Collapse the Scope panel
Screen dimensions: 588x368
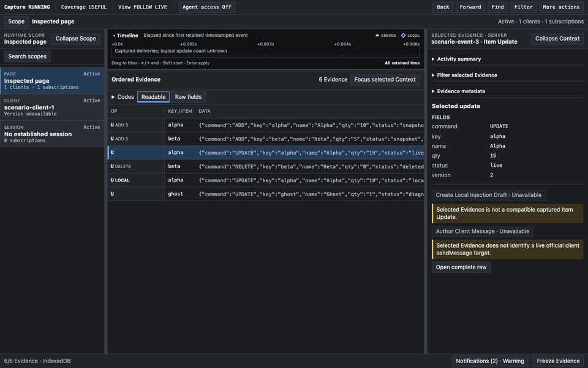point(76,39)
